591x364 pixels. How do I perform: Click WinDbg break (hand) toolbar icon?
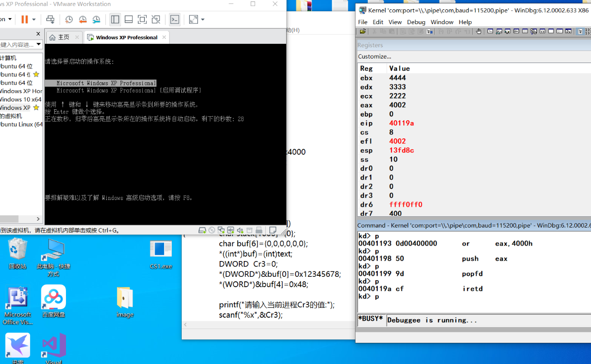[x=478, y=32]
